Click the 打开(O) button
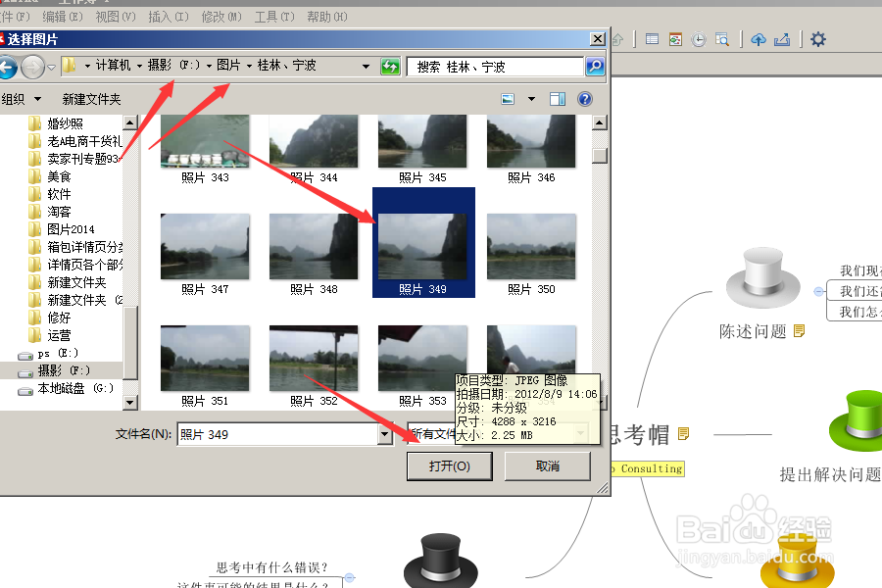The image size is (882, 588). pos(450,466)
